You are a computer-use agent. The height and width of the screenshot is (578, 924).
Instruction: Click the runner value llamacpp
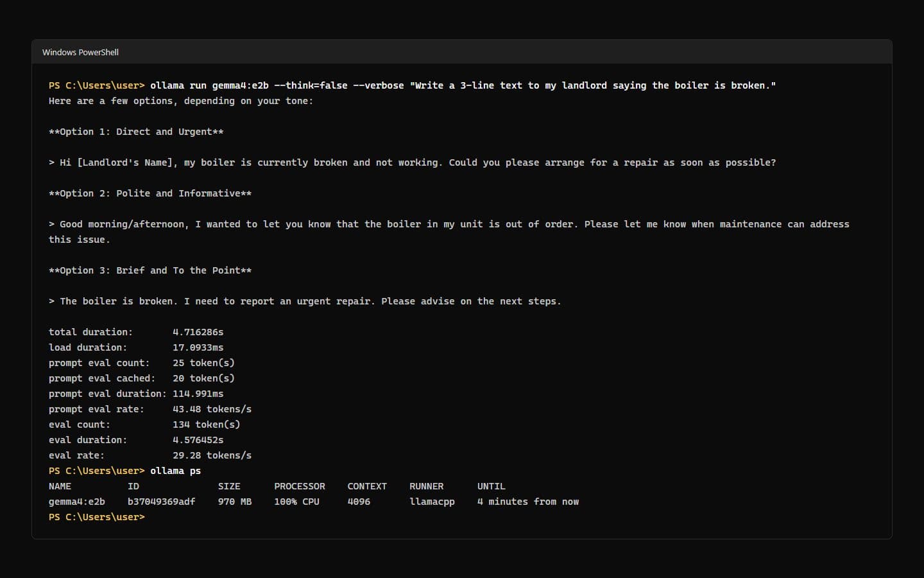(432, 502)
